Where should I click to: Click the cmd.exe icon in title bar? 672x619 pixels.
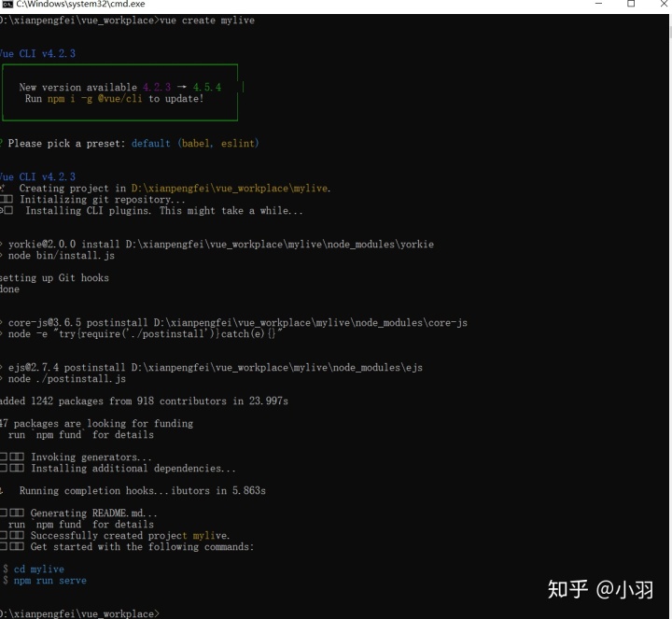pos(7,5)
